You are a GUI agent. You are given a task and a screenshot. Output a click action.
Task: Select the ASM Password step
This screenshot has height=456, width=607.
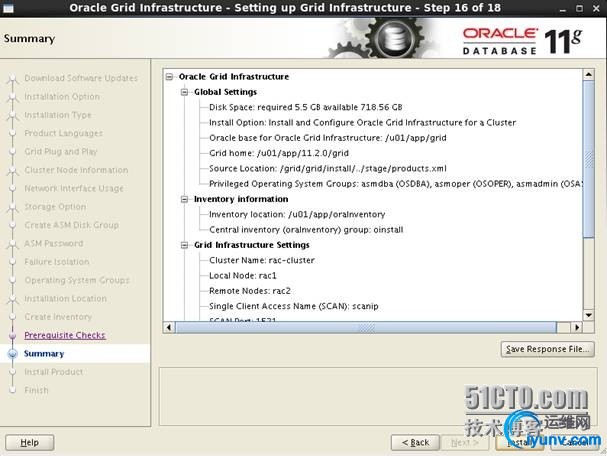tap(53, 243)
